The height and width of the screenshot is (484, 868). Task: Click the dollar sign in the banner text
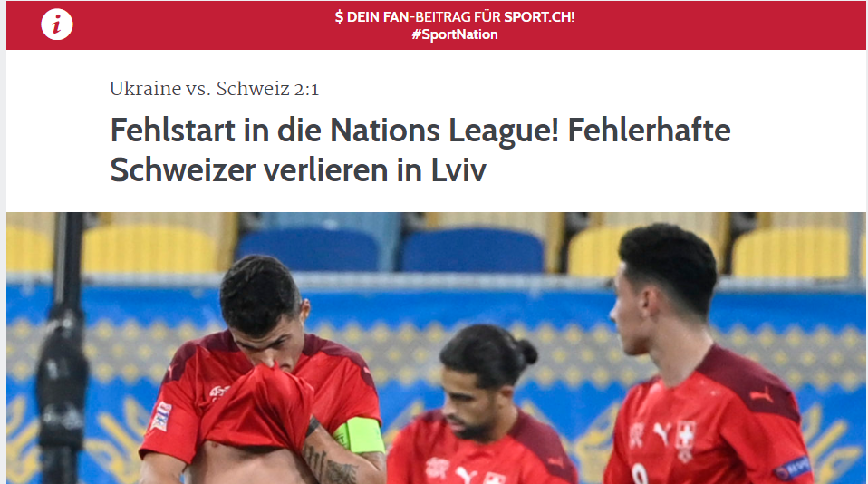(x=339, y=16)
